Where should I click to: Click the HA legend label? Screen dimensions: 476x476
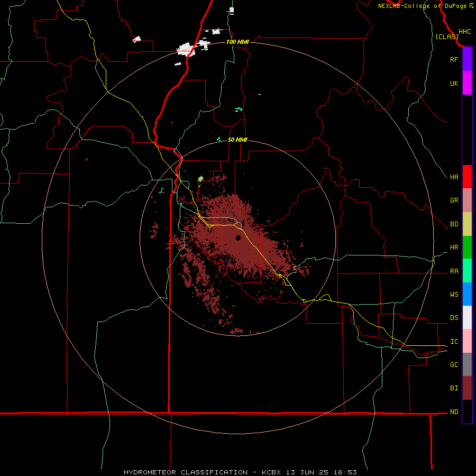(x=454, y=177)
